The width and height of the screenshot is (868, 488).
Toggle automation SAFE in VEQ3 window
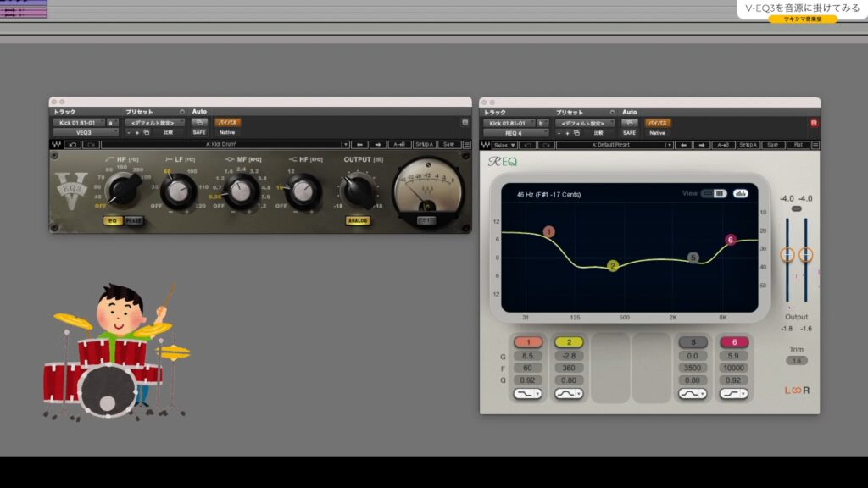click(199, 133)
